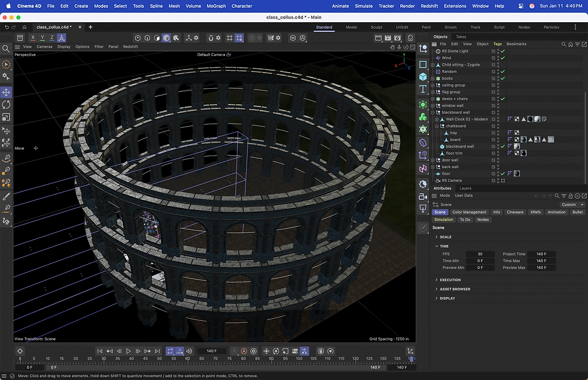
Task: Switch to the Sculpt layout tab
Action: pyautogui.click(x=376, y=27)
